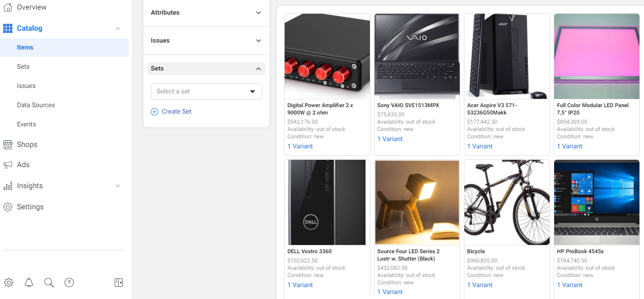This screenshot has width=644, height=299.
Task: Open 1 Variant link for HP ProBook 4545s
Action: [x=570, y=285]
